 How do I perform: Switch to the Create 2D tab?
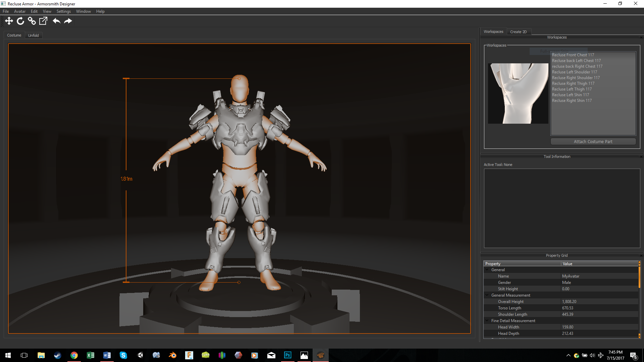coord(519,32)
